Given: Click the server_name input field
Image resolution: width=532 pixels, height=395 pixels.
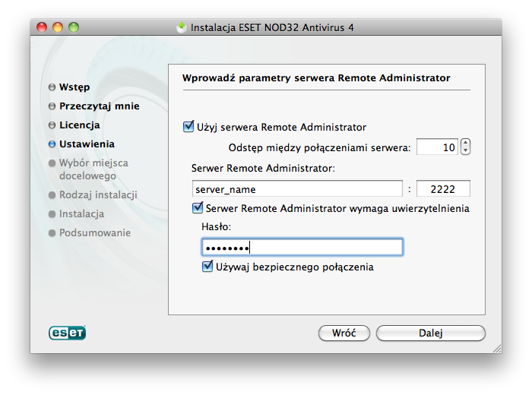Looking at the screenshot, I should pyautogui.click(x=297, y=189).
